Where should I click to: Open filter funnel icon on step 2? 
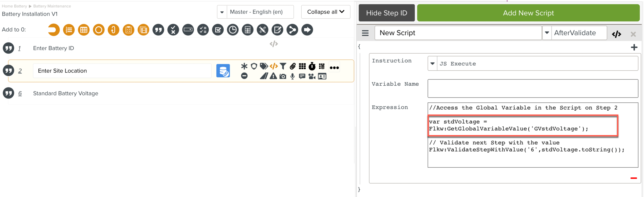pos(283,67)
